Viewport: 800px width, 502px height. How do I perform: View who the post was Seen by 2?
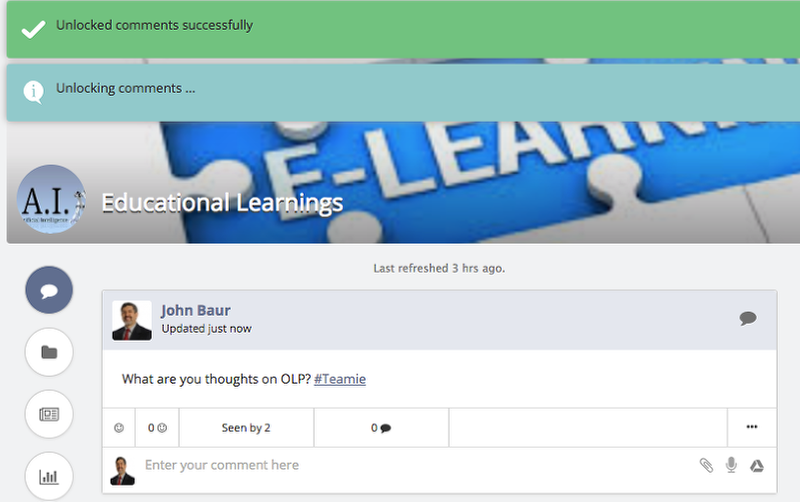[246, 428]
